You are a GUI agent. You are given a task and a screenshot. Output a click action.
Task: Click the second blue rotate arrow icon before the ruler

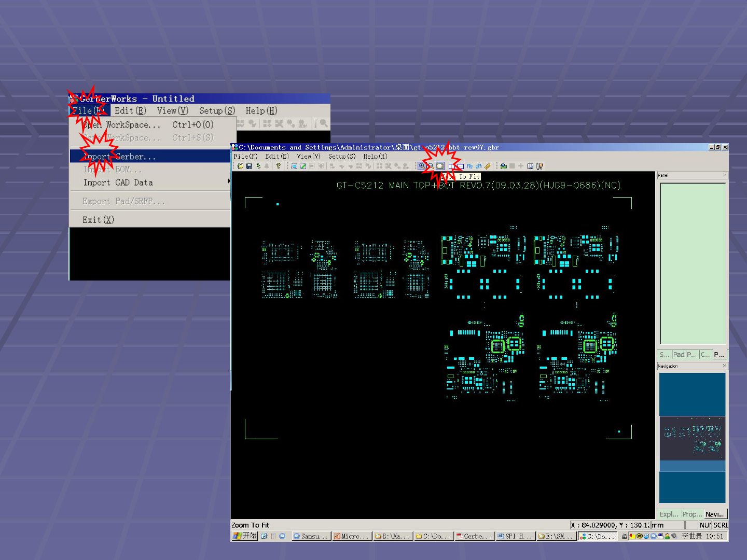tap(478, 166)
